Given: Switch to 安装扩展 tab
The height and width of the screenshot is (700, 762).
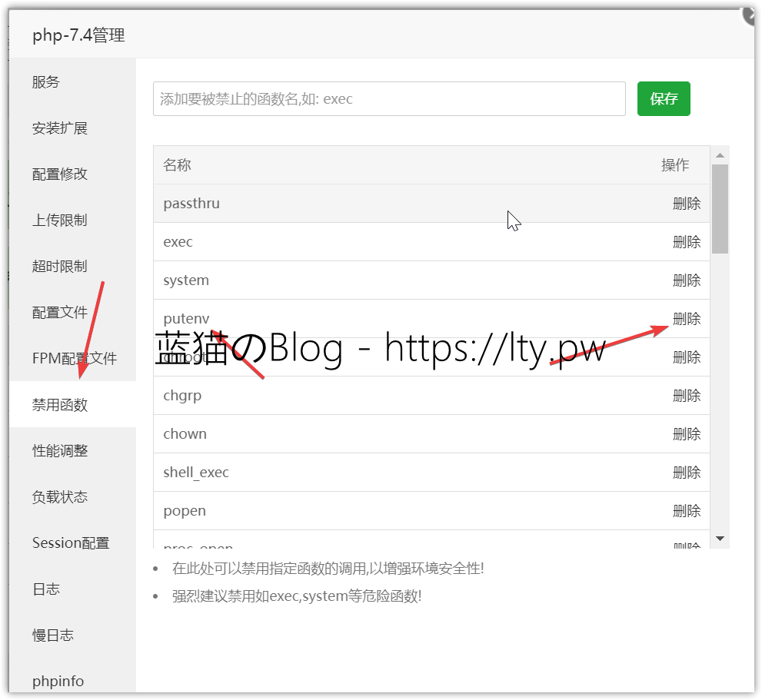Looking at the screenshot, I should [60, 128].
